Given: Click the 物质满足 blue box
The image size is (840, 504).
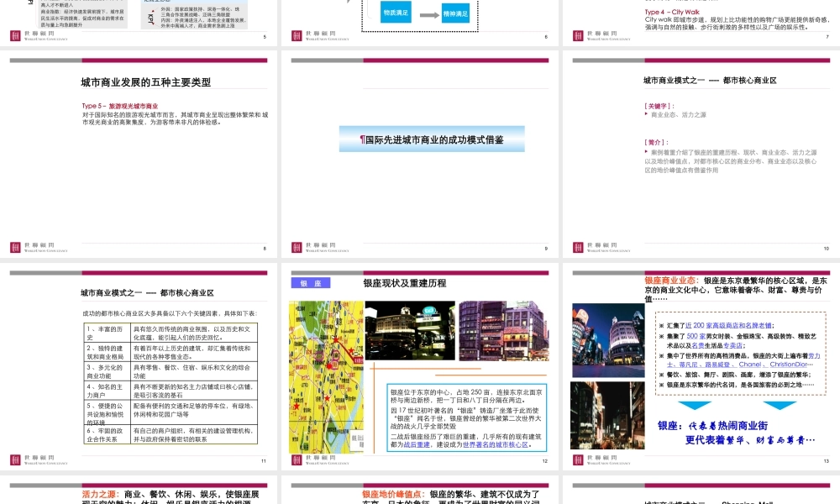Looking at the screenshot, I should pos(396,13).
